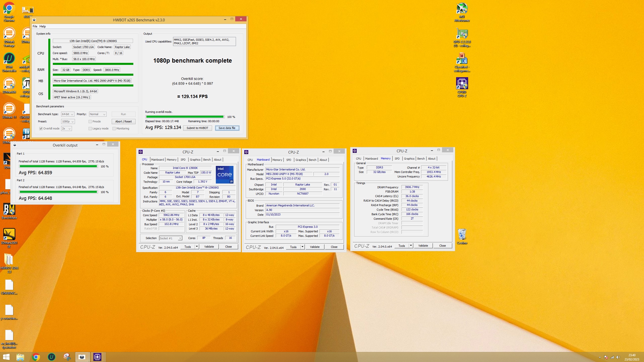Click volume icon in system tray
The height and width of the screenshot is (362, 644).
(x=618, y=357)
